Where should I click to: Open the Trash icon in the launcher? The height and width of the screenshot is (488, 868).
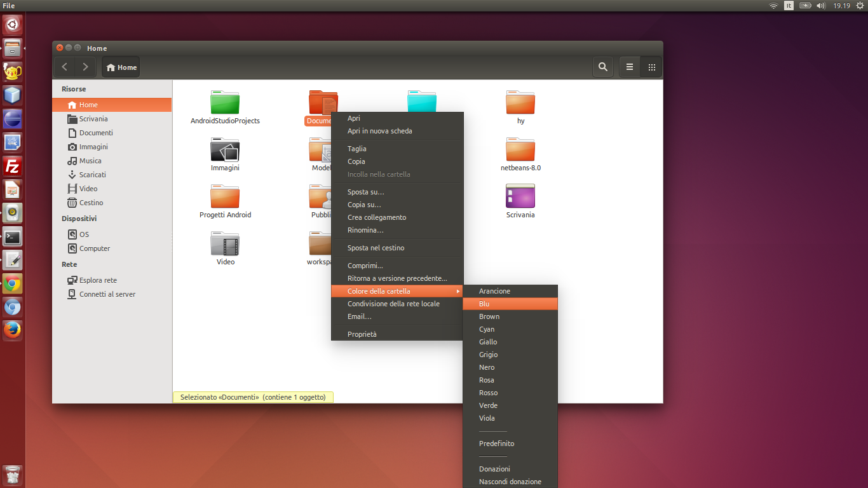click(12, 475)
